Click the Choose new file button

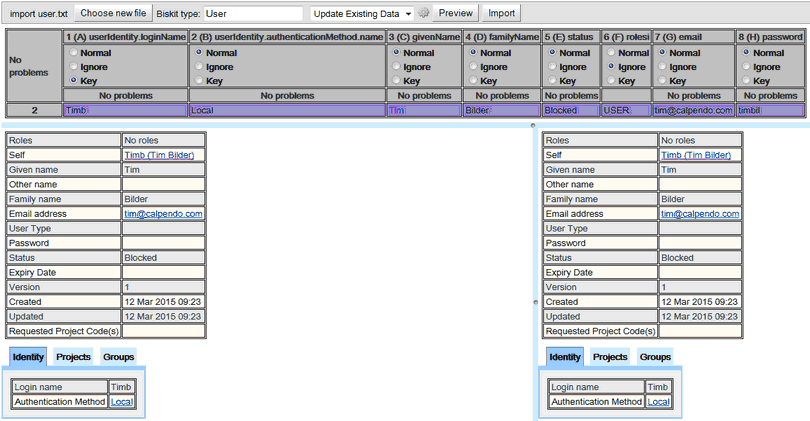click(x=113, y=14)
